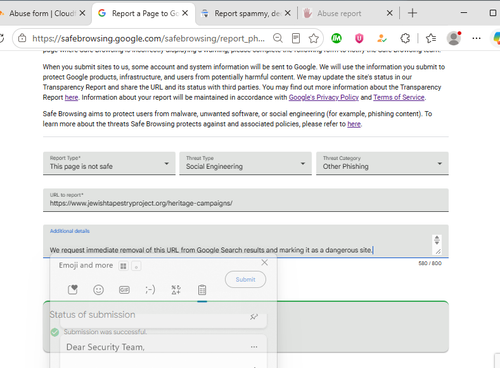
Task: Open the Clipboard history tab
Action: pyautogui.click(x=202, y=290)
